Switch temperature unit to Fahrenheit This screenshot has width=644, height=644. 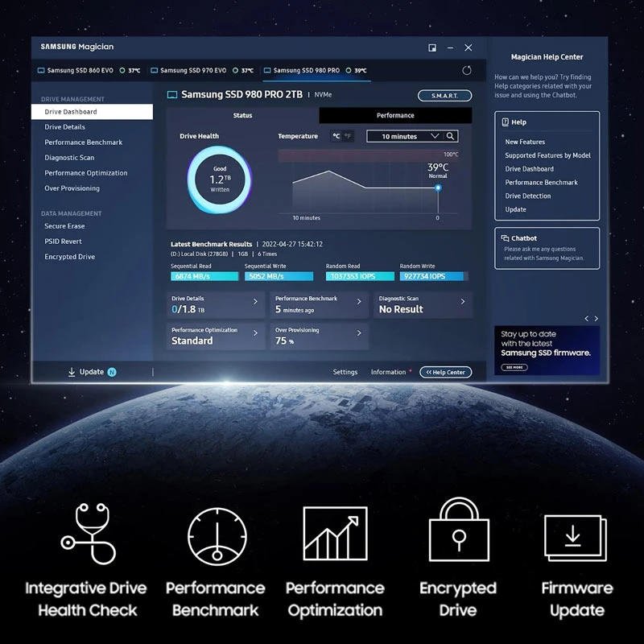(348, 136)
